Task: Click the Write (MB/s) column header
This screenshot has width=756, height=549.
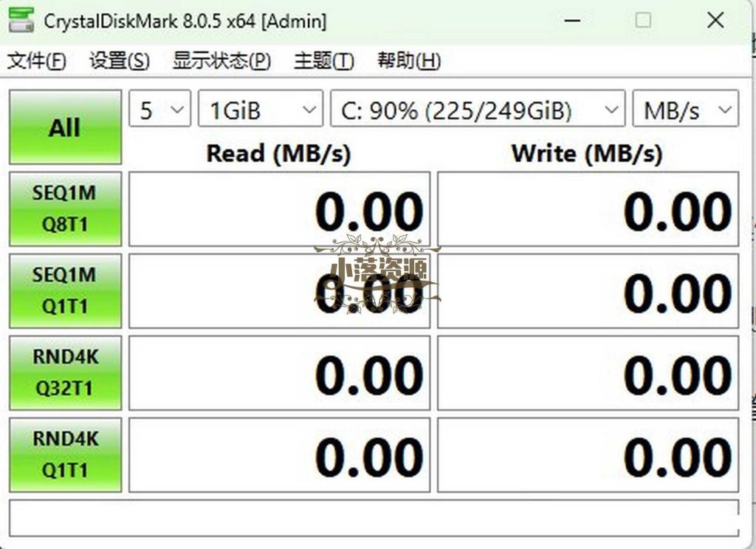Action: pyautogui.click(x=587, y=154)
